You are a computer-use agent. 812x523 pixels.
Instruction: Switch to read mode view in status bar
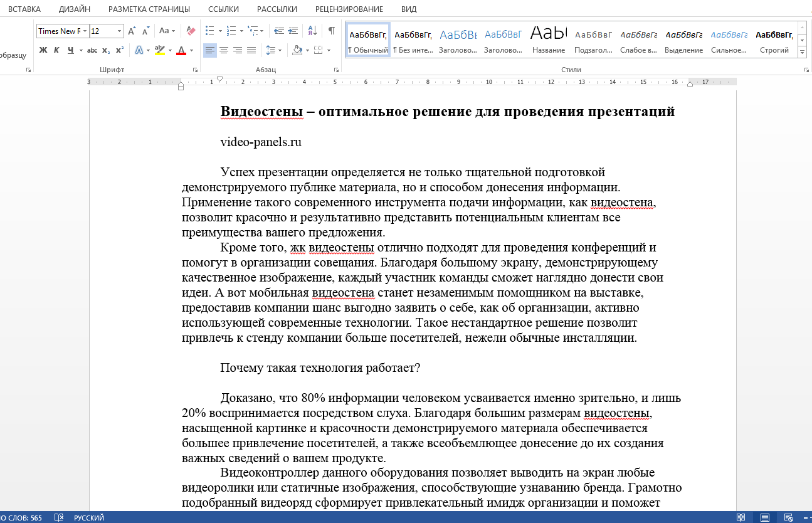coord(741,517)
